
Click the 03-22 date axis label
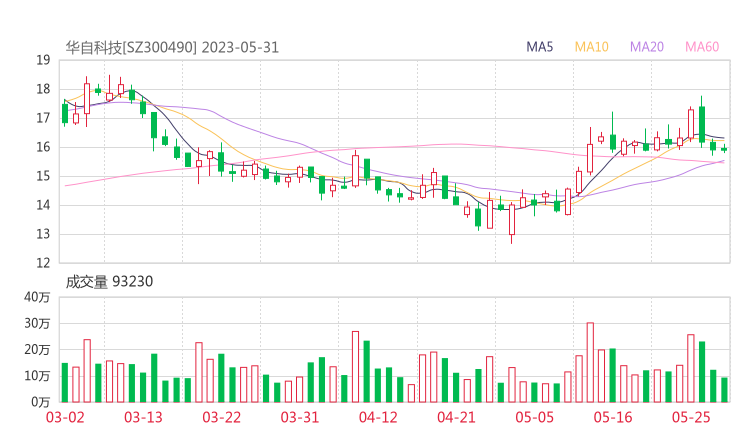pos(221,417)
